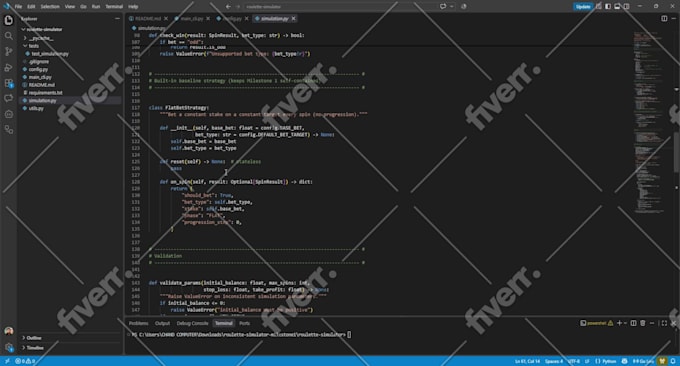Viewport: 680px width, 366px height.
Task: Click the Spaces: 4 indentation setting
Action: (554, 361)
